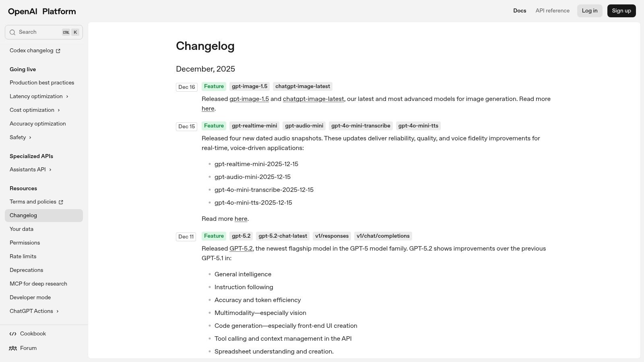Click the Forum people icon
Image resolution: width=644 pixels, height=362 pixels.
(12, 348)
